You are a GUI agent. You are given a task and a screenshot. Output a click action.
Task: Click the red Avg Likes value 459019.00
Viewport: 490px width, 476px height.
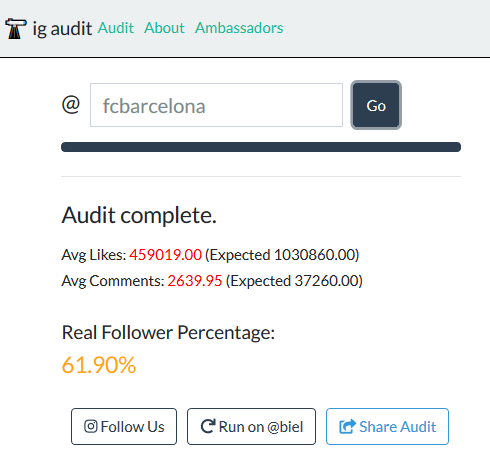[165, 255]
